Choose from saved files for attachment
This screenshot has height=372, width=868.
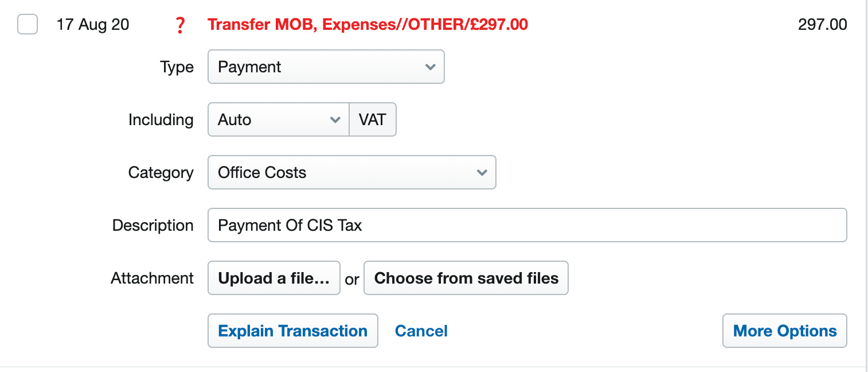(466, 278)
